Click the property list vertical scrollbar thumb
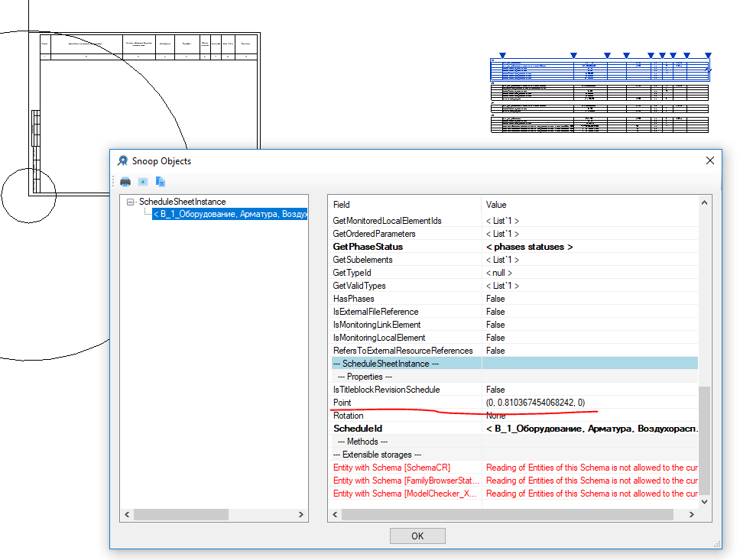The height and width of the screenshot is (560, 740). (x=704, y=440)
